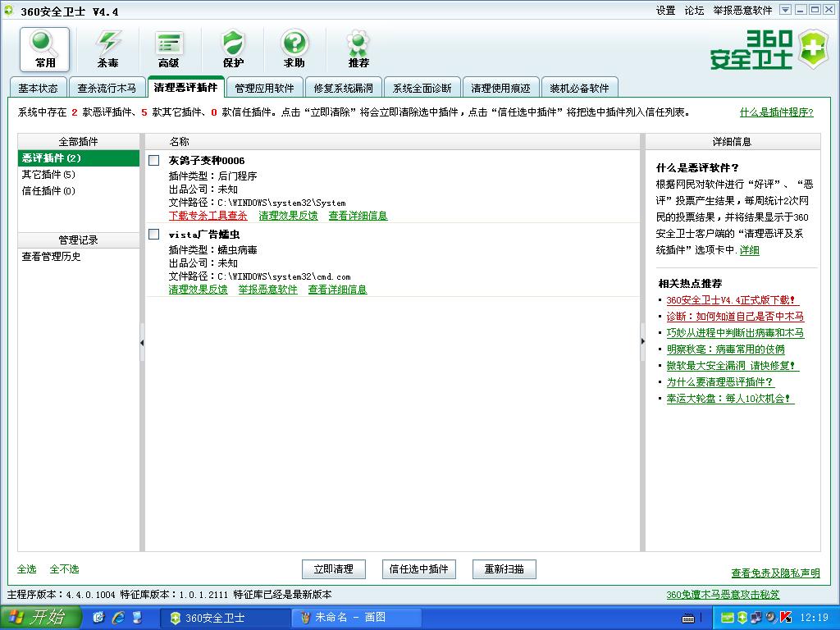Viewport: 840px width, 630px height.
Task: Click 查看详细信息 under vista广告蠕虫
Action: pyautogui.click(x=337, y=290)
